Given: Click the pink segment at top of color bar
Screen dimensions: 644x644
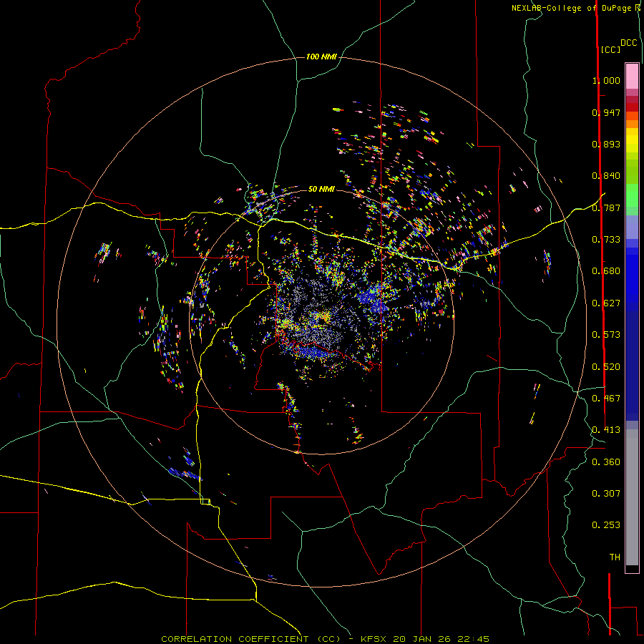Looking at the screenshot, I should click(x=632, y=77).
